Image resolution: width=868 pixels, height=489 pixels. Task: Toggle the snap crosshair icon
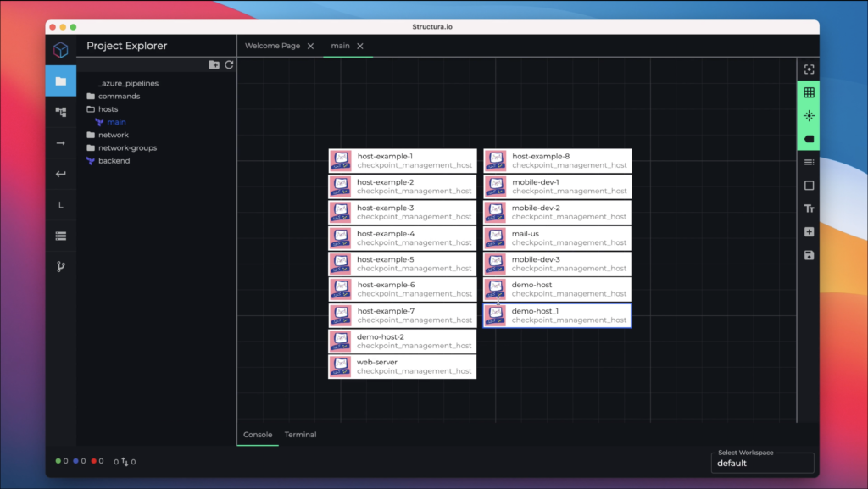809,115
